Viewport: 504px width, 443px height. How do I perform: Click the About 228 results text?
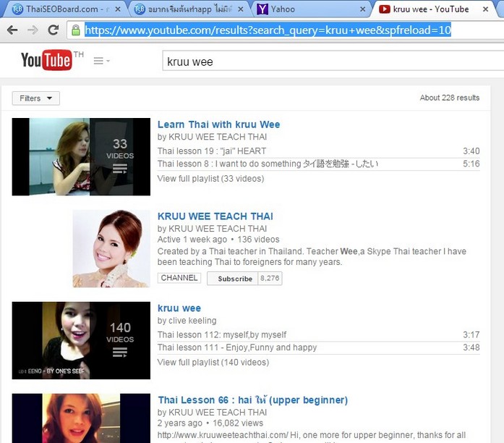click(x=449, y=98)
